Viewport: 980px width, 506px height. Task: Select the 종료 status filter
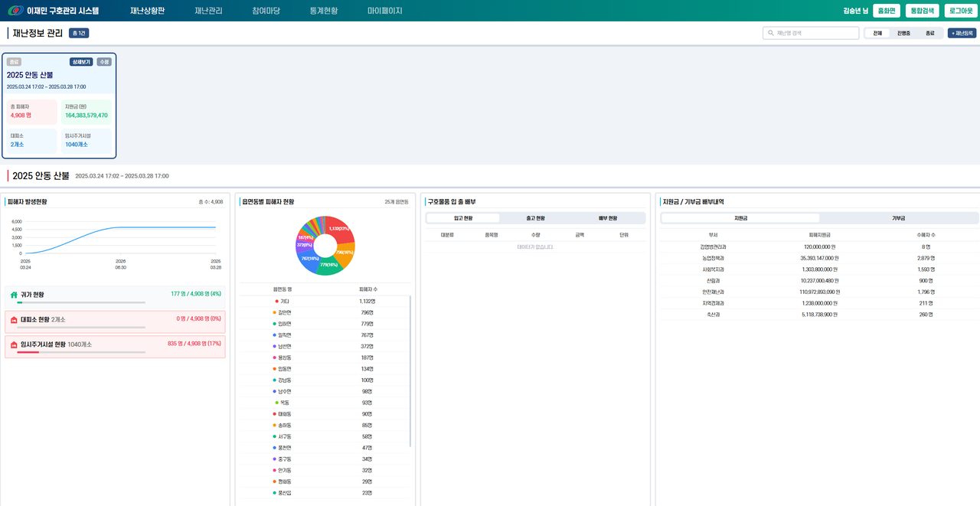(929, 34)
